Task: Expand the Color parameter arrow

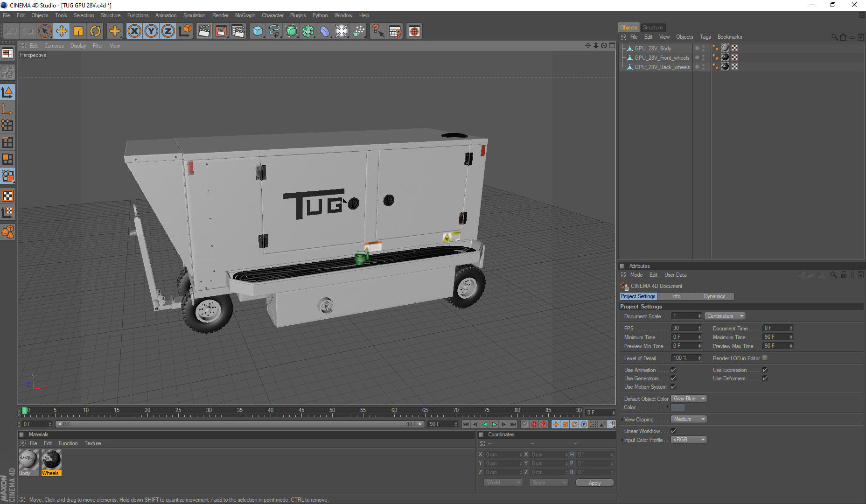Action: coord(667,407)
